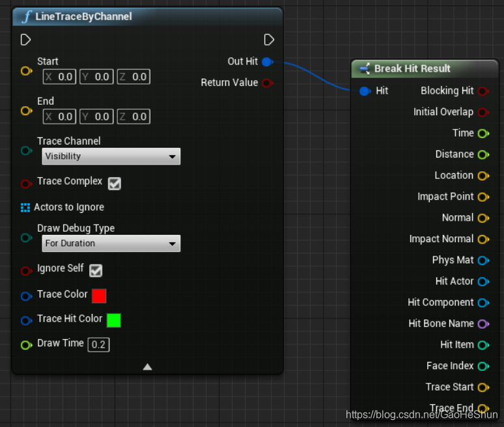
Task: Click the Return Value output pin
Action: coord(268,83)
